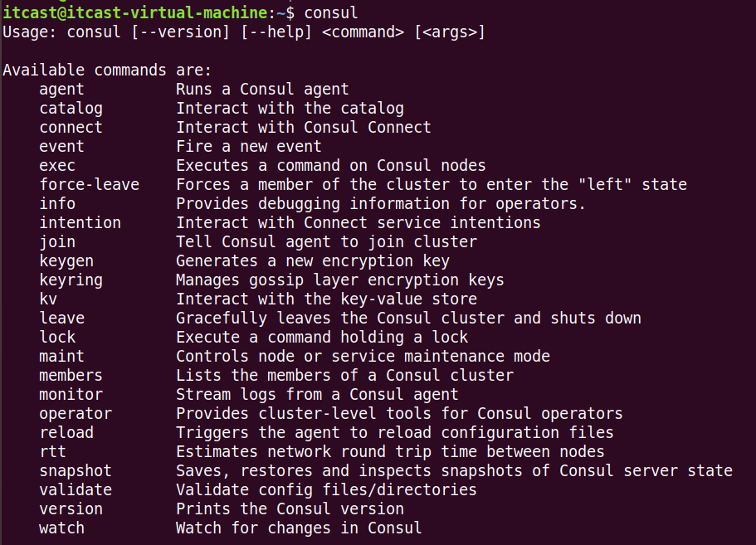This screenshot has width=756, height=545.
Task: Click the 'rtt' command name
Action: [52, 452]
